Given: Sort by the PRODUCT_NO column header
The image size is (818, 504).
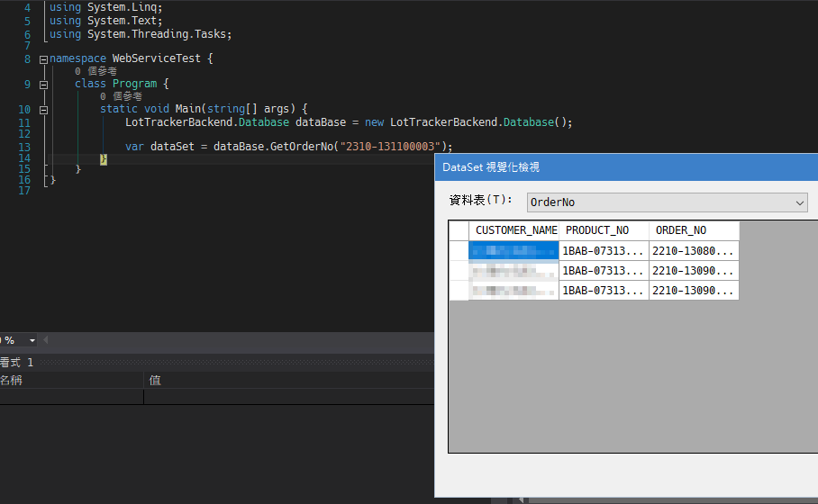Looking at the screenshot, I should point(603,230).
